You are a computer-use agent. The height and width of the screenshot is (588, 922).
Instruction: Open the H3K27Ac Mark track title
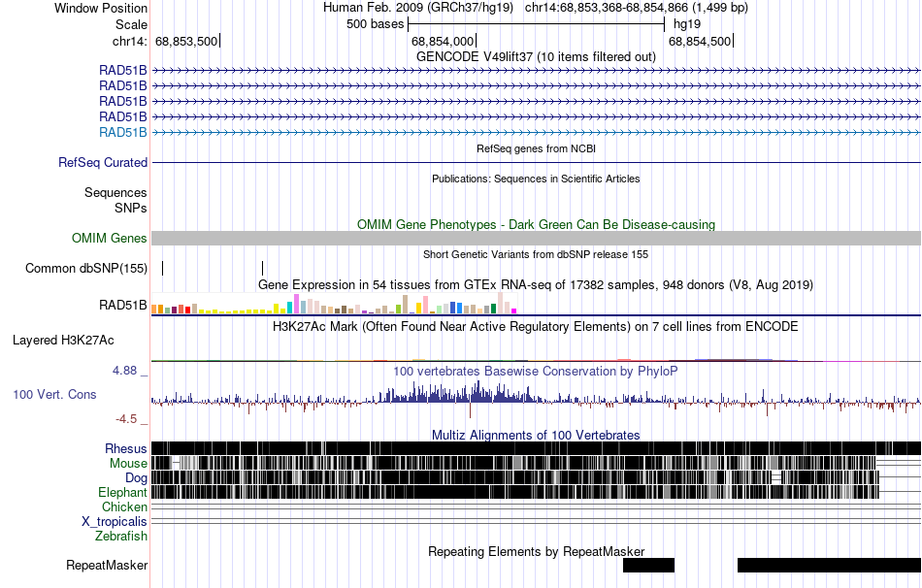(536, 326)
